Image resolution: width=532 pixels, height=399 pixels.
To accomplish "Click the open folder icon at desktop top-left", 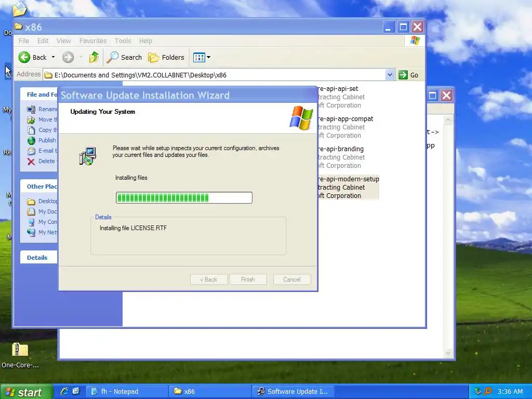I will pos(20,8).
